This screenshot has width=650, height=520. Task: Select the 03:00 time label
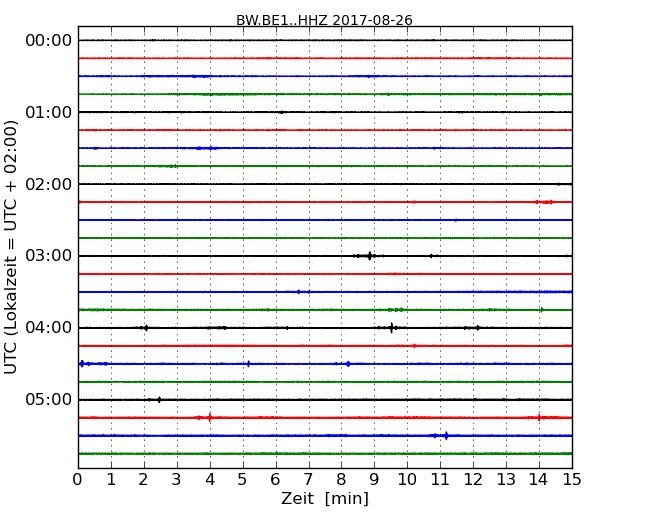click(x=49, y=256)
